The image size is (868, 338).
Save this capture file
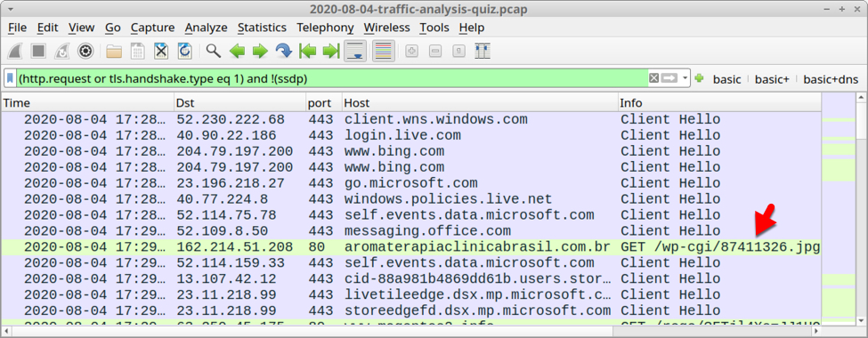tap(137, 52)
